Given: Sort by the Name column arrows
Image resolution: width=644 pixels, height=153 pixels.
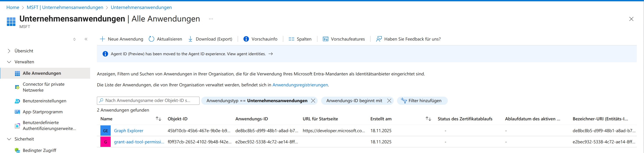Looking at the screenshot, I should click(158, 119).
